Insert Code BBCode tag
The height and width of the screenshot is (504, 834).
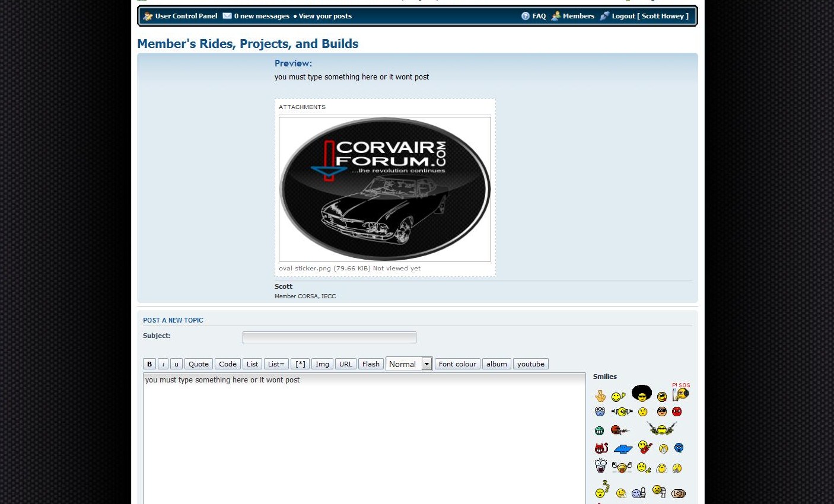(x=228, y=364)
